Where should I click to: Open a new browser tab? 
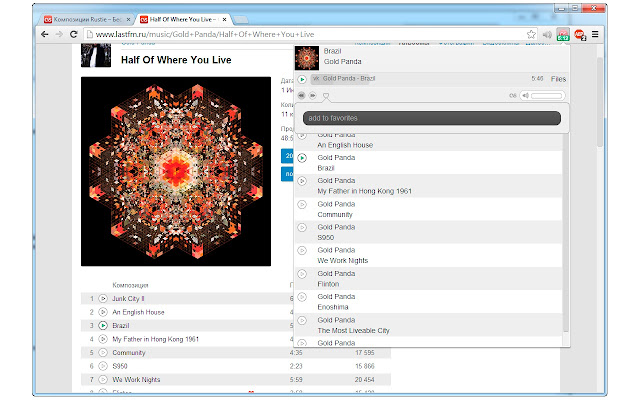coord(241,20)
